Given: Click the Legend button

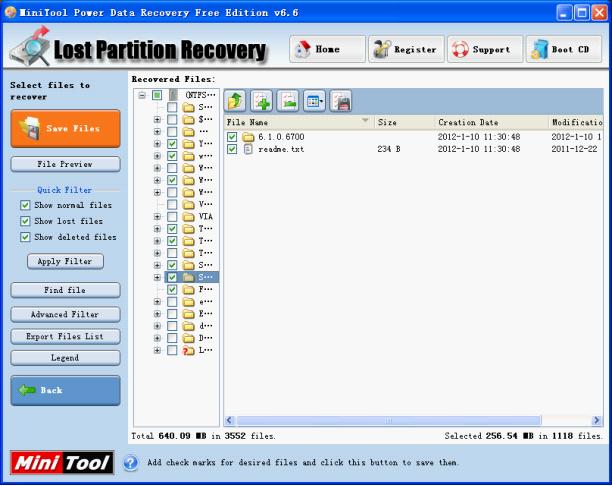Looking at the screenshot, I should coord(66,358).
